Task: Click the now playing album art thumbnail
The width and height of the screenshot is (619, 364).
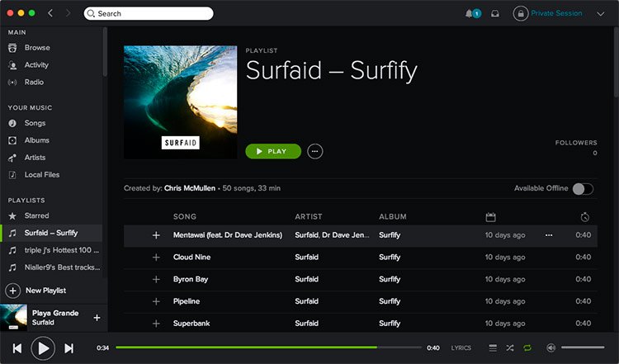Action: [x=13, y=318]
